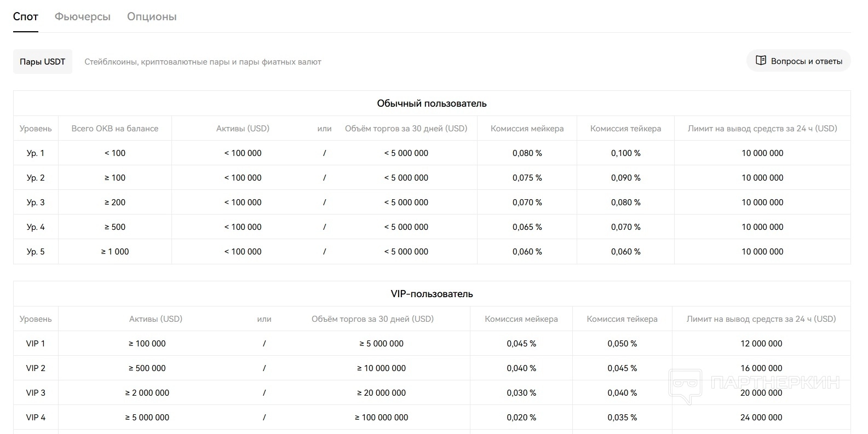Select the Ур. 1 row label

36,153
